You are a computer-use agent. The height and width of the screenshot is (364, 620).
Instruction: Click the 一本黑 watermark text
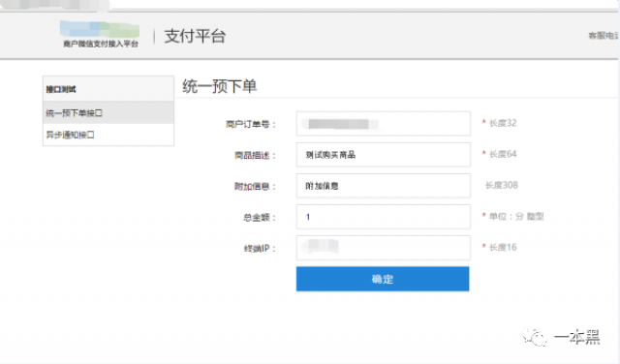(577, 337)
